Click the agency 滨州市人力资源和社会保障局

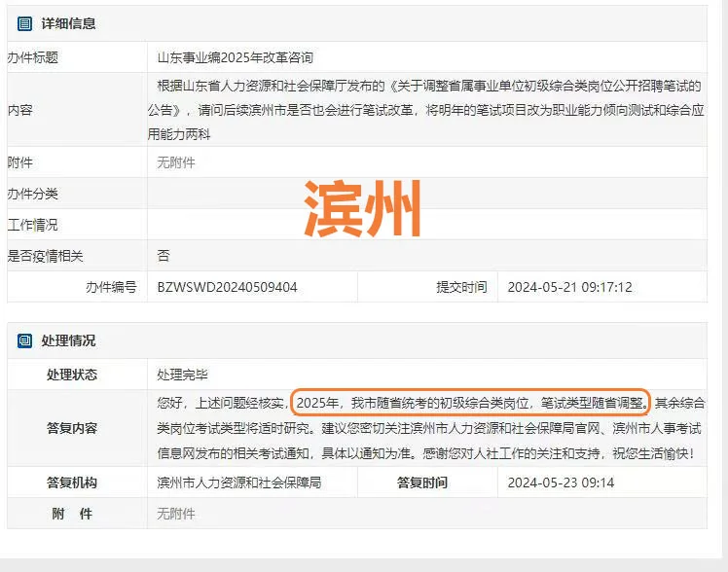239,483
